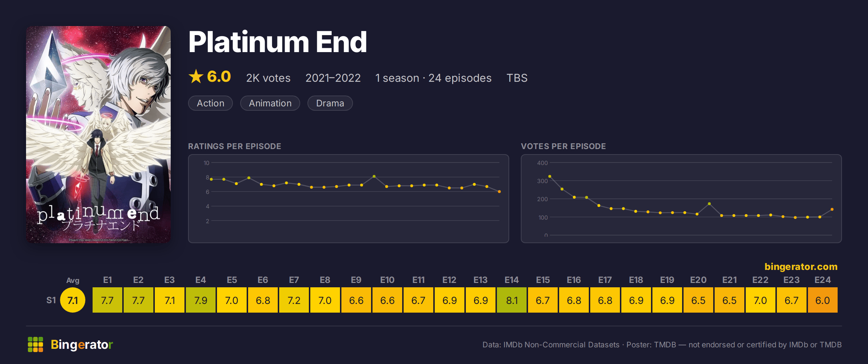Screen dimensions: 868x364
Task: Select the E1 rating cell 7.7
Action: [x=107, y=300]
